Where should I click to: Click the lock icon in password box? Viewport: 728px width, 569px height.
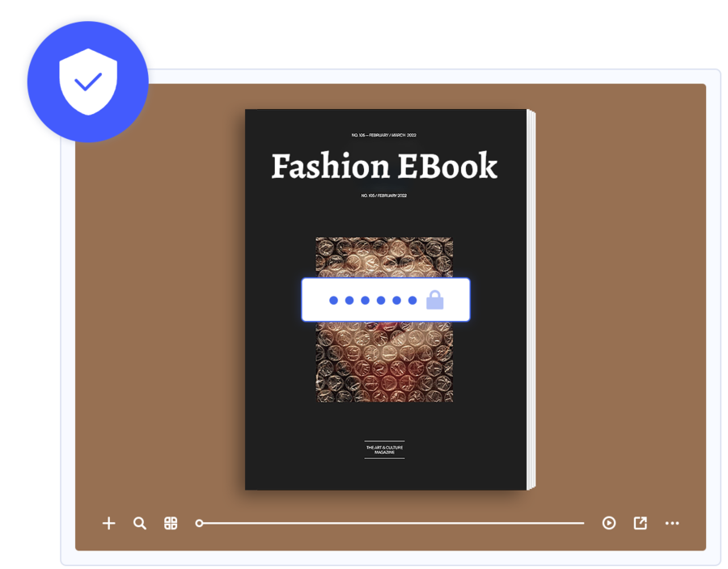(435, 300)
